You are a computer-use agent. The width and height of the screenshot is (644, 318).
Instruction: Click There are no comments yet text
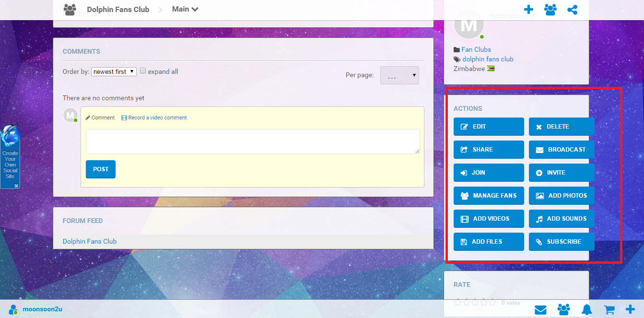pos(104,98)
